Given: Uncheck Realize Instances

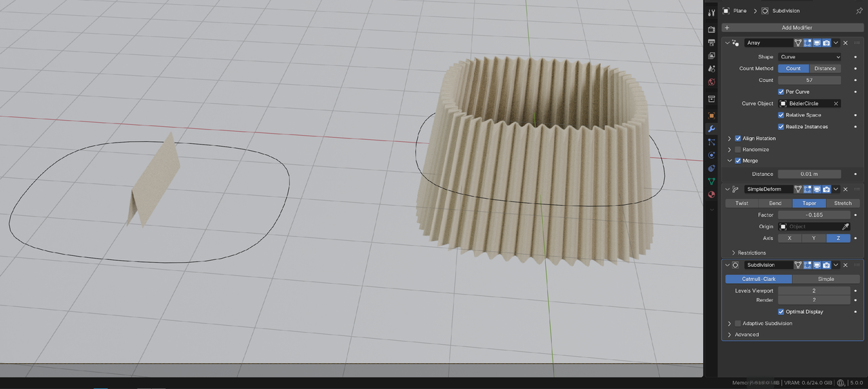Looking at the screenshot, I should [x=781, y=127].
